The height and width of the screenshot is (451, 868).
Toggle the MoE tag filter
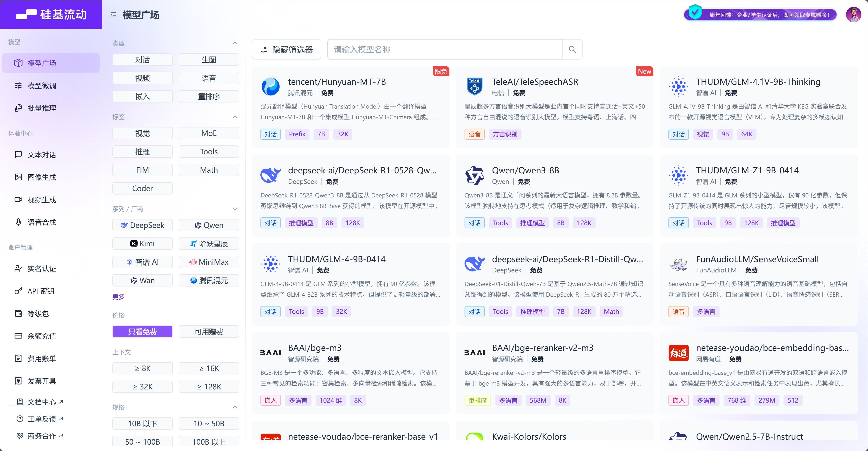209,133
